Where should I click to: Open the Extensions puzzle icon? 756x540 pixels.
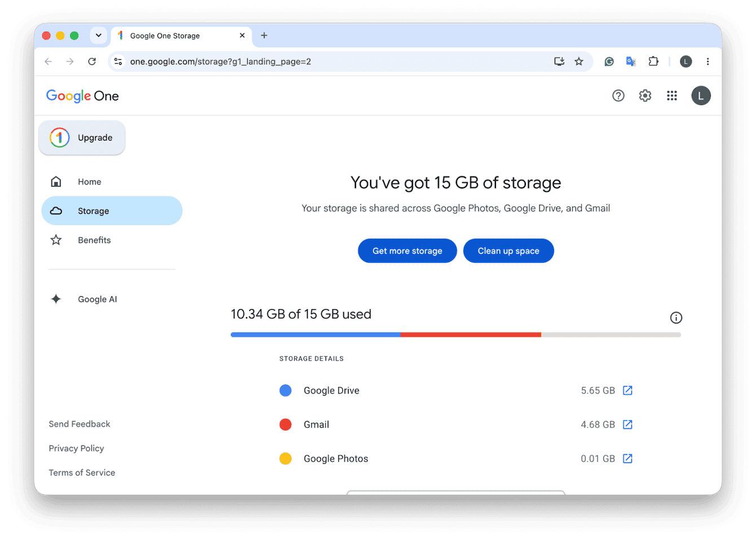(653, 62)
